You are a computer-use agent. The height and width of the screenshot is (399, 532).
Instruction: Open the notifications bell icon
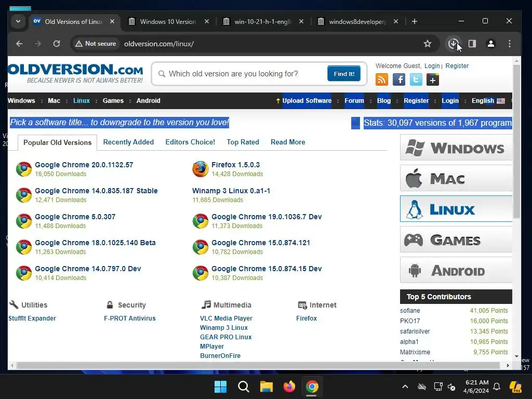[x=497, y=387]
